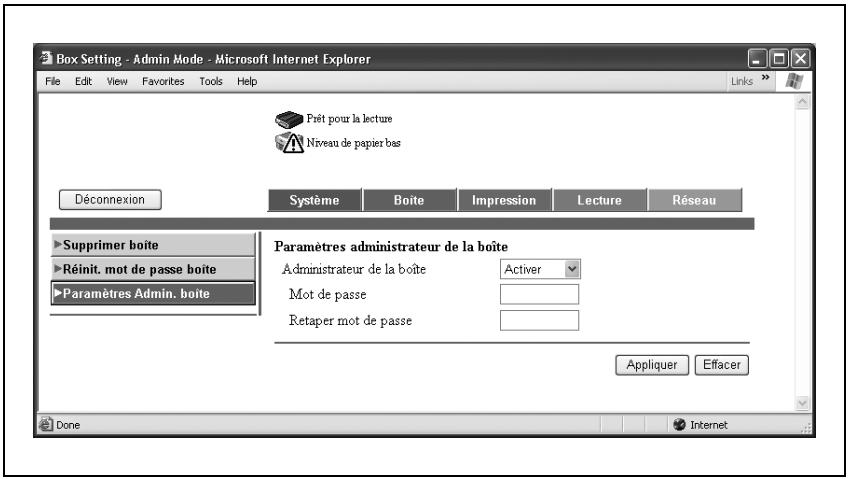Close the Internet Explorer window
848x479 pixels.
pyautogui.click(x=800, y=58)
